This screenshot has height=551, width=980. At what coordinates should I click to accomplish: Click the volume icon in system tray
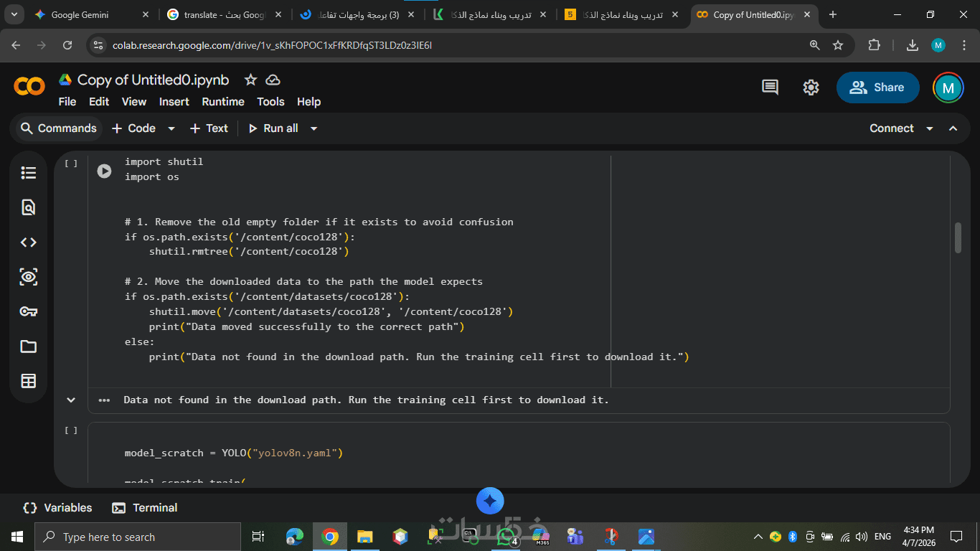click(862, 537)
